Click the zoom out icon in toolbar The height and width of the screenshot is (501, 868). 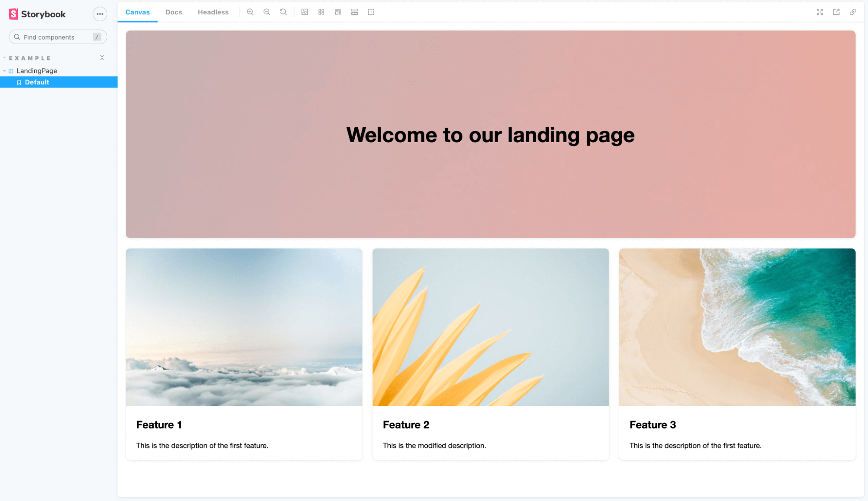267,12
